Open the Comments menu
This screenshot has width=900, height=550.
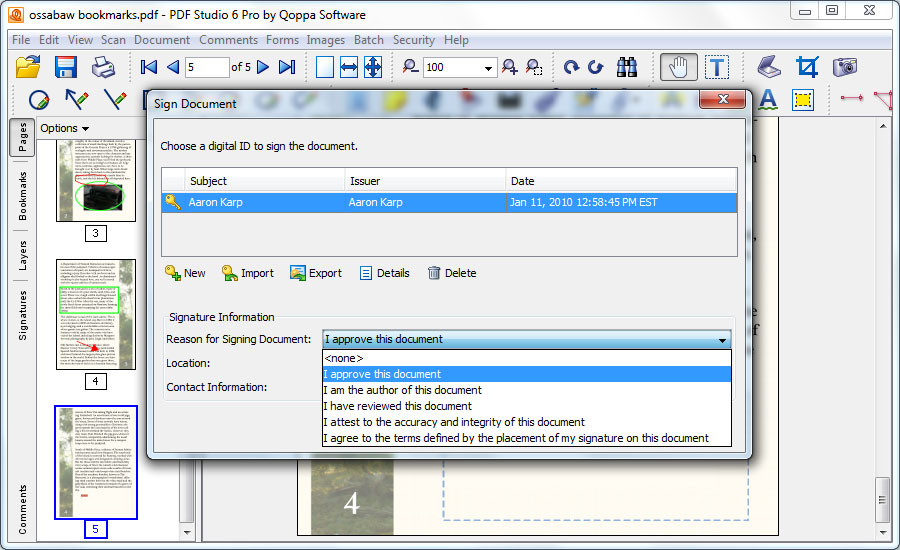(x=228, y=40)
